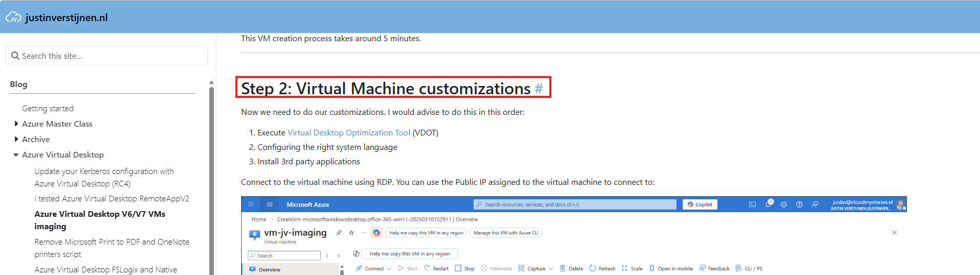Click the Stop VM toolbar button
This screenshot has height=275, width=980.
pos(464,268)
